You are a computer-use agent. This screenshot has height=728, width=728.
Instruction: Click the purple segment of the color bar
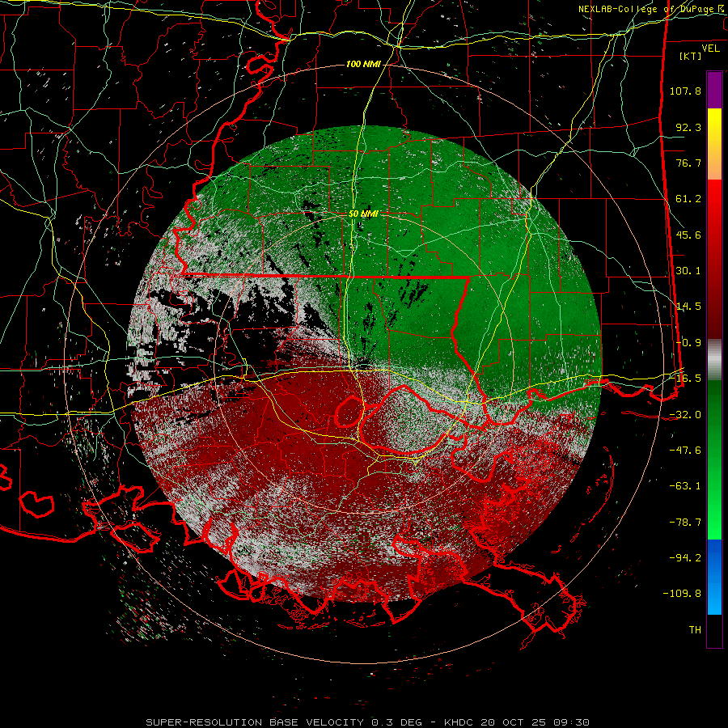click(x=714, y=90)
